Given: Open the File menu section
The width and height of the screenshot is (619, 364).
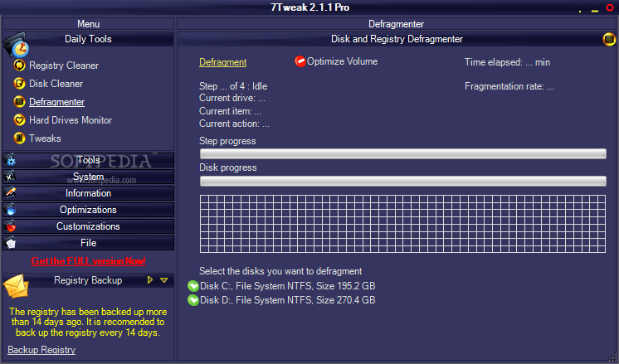Looking at the screenshot, I should point(88,243).
